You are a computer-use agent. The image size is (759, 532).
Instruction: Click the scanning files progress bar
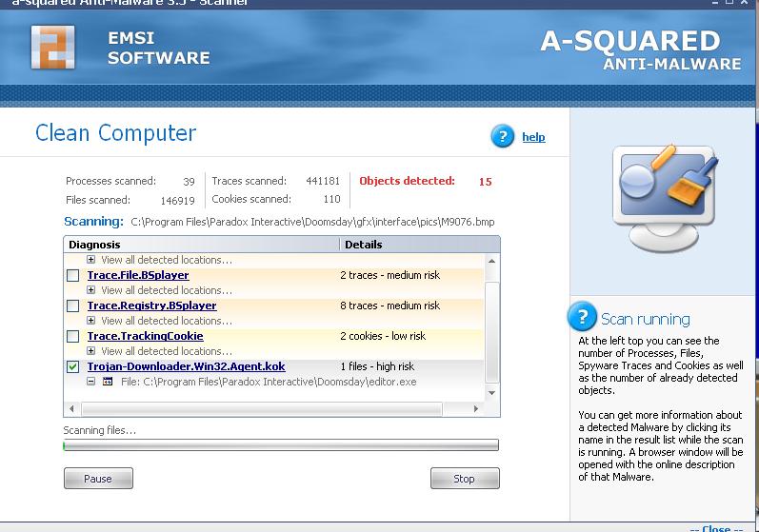point(281,445)
